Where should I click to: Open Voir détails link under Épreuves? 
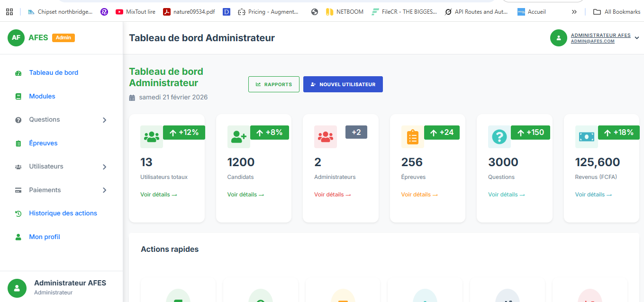tap(419, 195)
